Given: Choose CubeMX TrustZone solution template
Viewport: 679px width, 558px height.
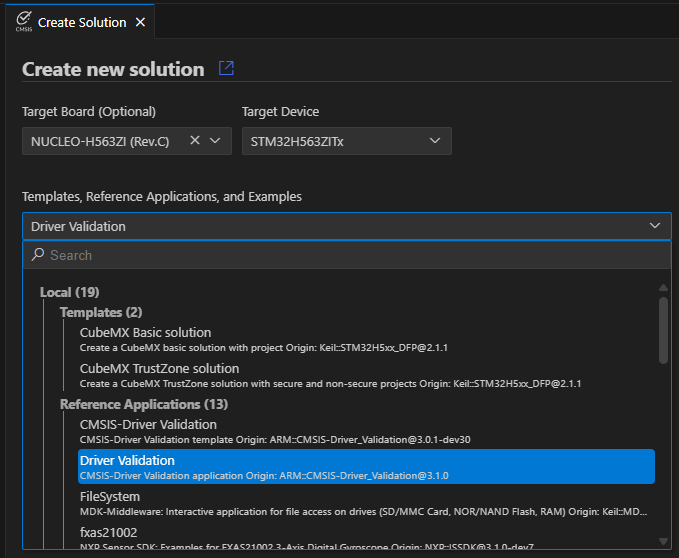Looking at the screenshot, I should click(x=159, y=368).
